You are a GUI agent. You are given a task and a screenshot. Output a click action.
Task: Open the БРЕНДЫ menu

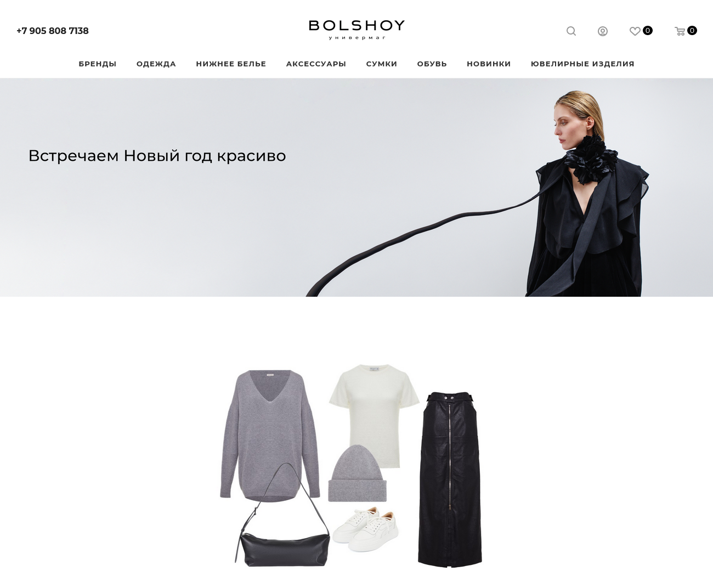tap(98, 64)
